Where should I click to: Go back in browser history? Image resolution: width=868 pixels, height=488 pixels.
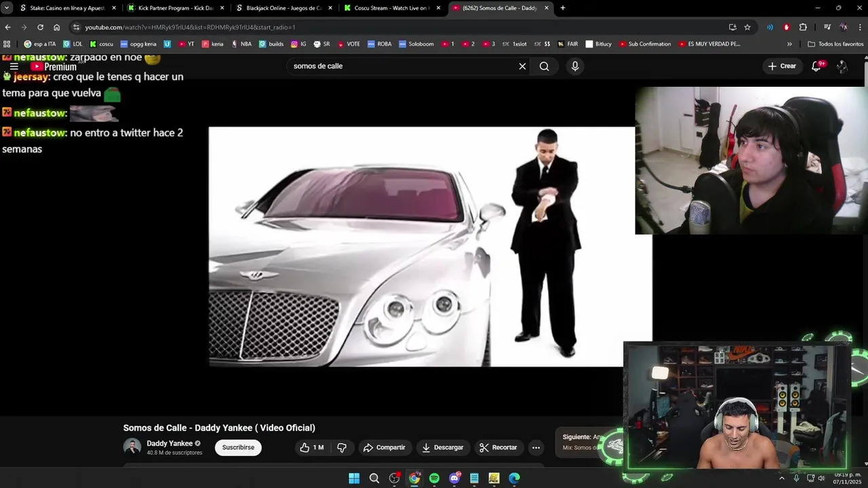point(7,27)
